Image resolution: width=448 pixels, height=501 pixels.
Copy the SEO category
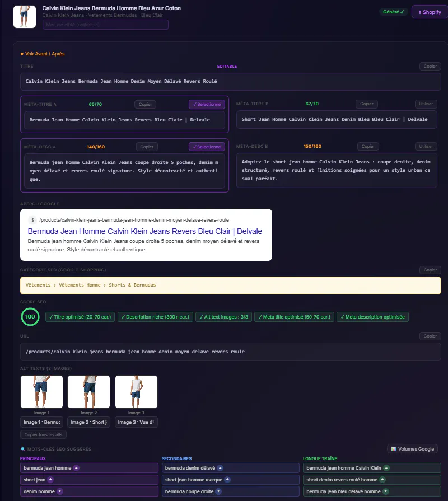(x=430, y=270)
